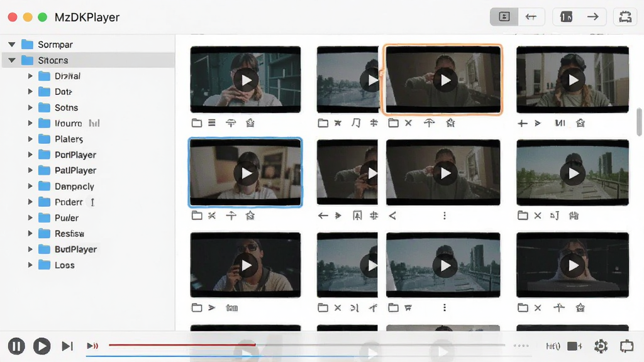
Task: Click the star icon under the blue-outlined thumbnail
Action: 250,216
